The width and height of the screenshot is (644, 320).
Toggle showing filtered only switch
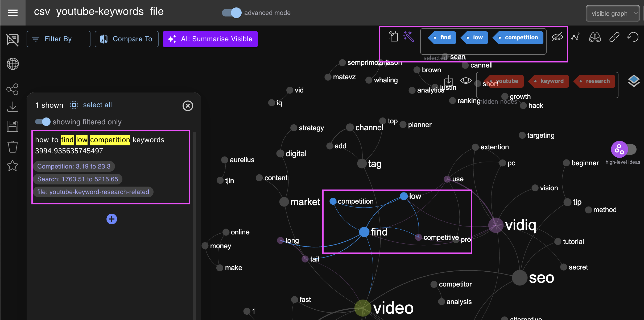[x=43, y=122]
